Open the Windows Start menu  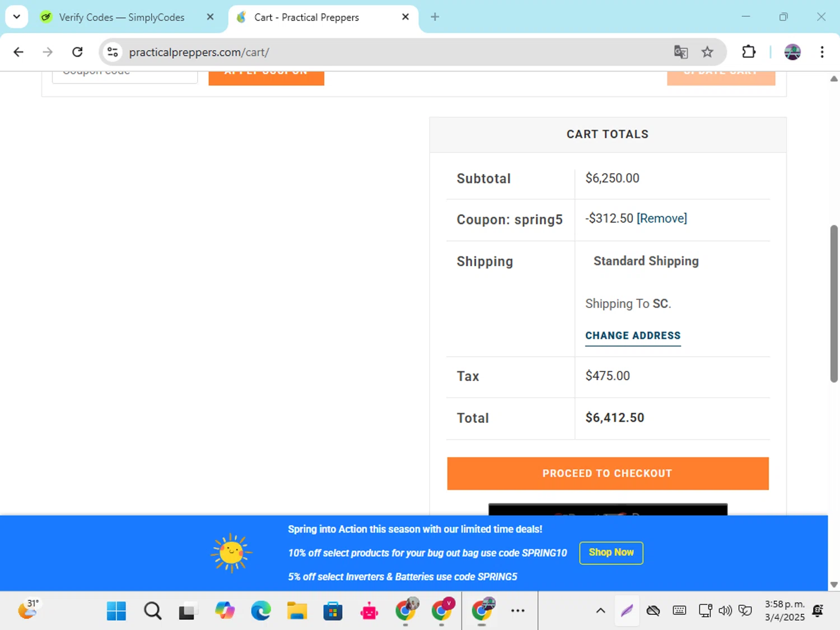pos(116,611)
